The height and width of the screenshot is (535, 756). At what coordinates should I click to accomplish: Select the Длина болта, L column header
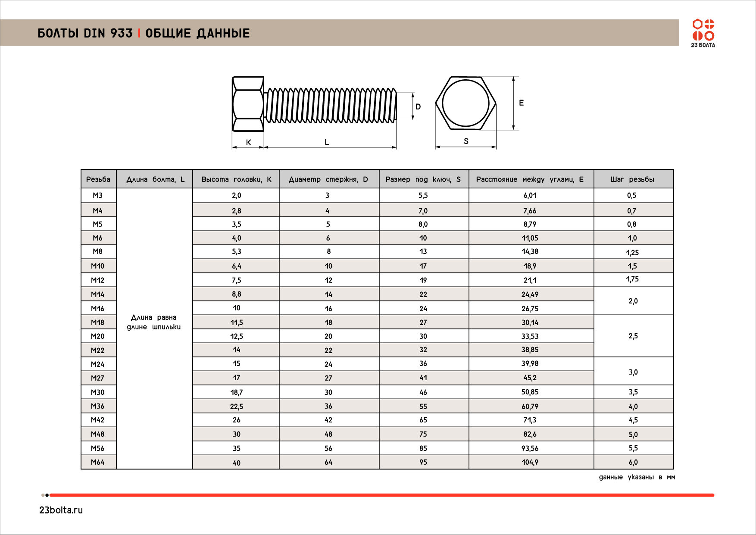tap(155, 179)
